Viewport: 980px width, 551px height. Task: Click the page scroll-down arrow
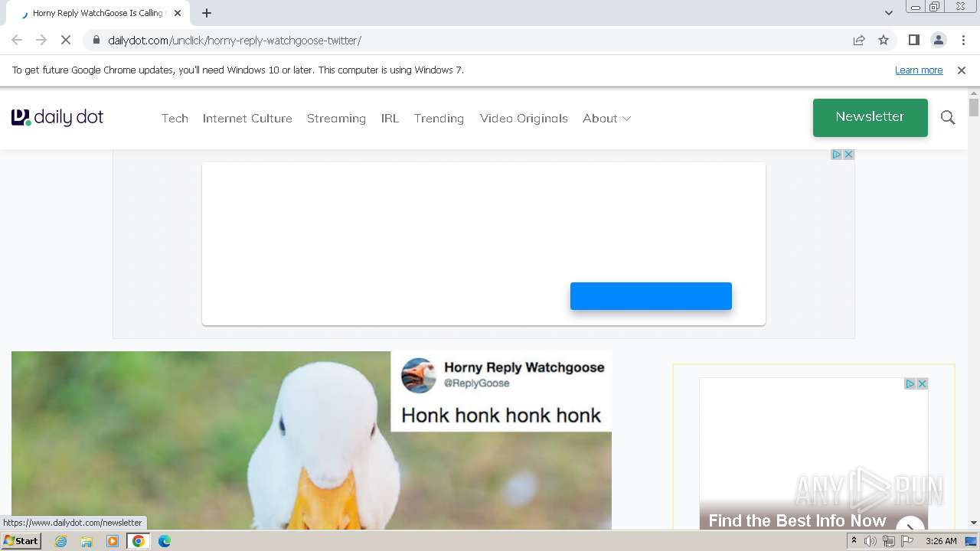pos(974,523)
